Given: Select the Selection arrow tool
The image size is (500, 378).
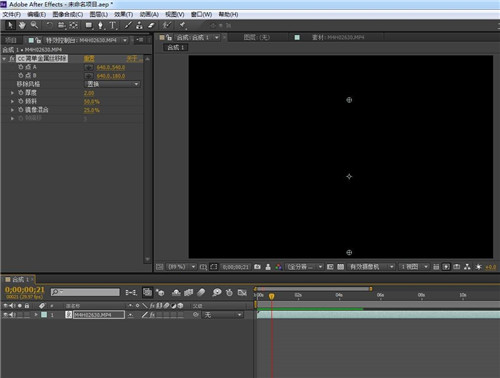Looking at the screenshot, I should click(x=10, y=25).
